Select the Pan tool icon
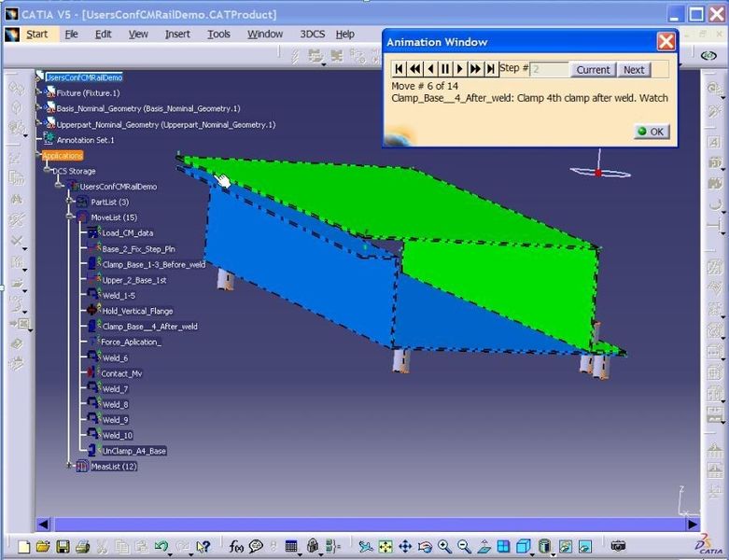The image size is (729, 560). [405, 547]
